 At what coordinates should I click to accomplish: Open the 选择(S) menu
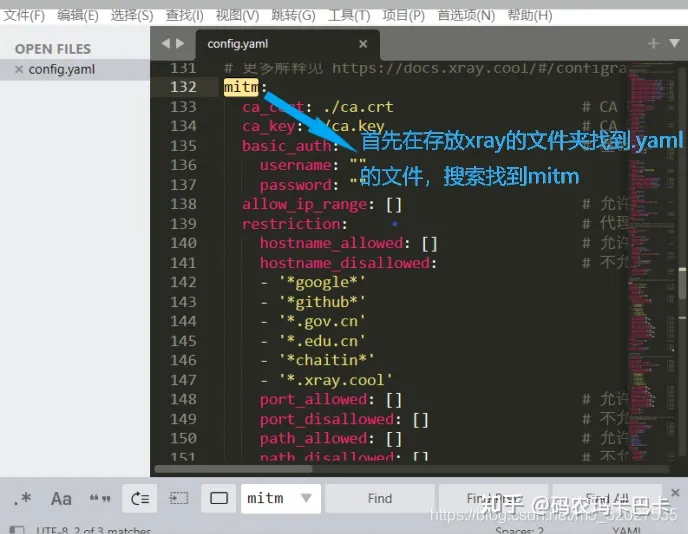pos(132,16)
